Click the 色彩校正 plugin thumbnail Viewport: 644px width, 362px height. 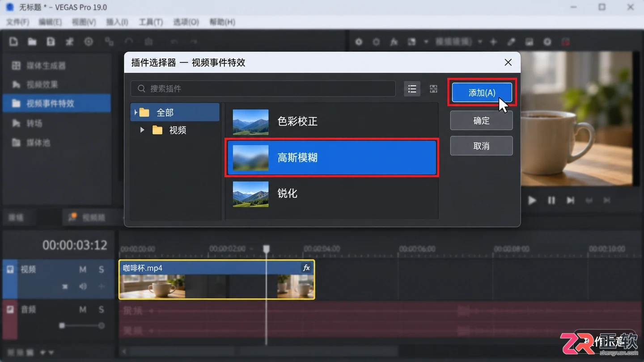[250, 122]
